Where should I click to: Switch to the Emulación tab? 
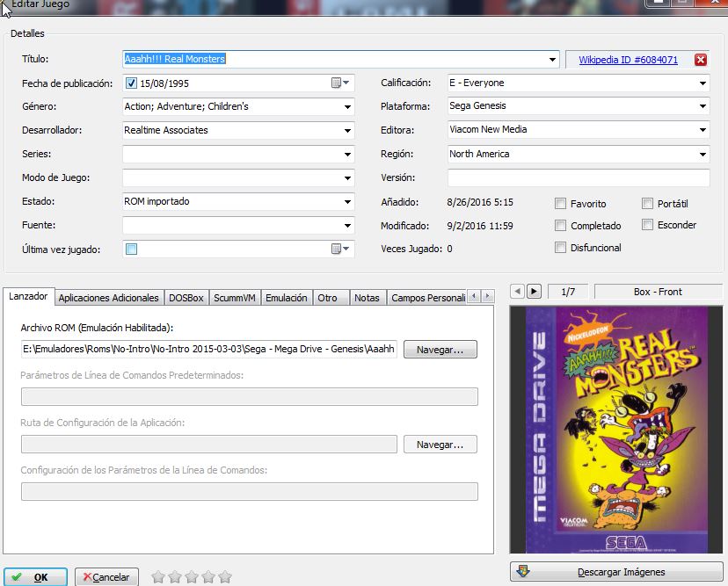pyautogui.click(x=287, y=298)
